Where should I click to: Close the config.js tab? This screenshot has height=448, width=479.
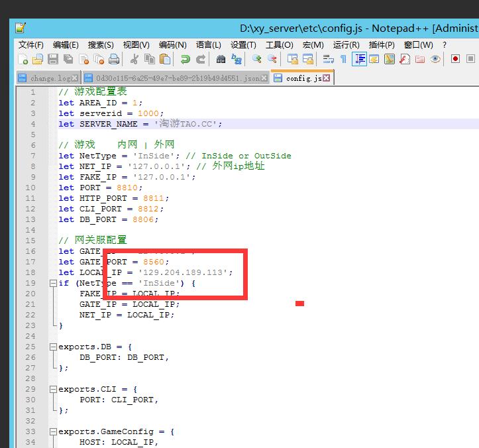click(326, 78)
